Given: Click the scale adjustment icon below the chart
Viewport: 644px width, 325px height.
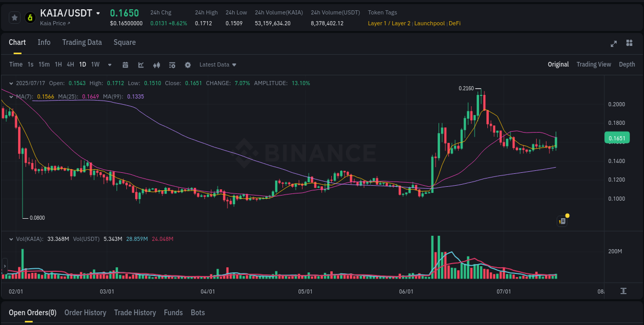Looking at the screenshot, I should pos(622,291).
